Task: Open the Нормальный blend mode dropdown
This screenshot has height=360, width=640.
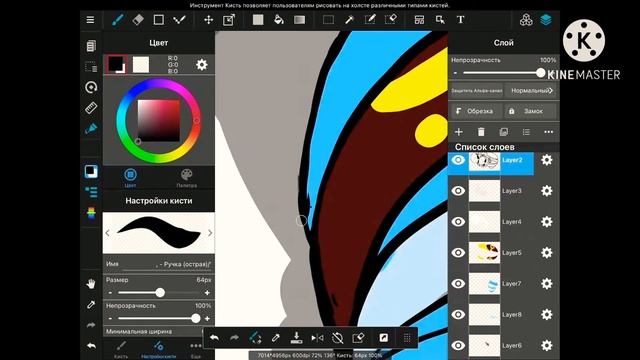Action: click(531, 91)
